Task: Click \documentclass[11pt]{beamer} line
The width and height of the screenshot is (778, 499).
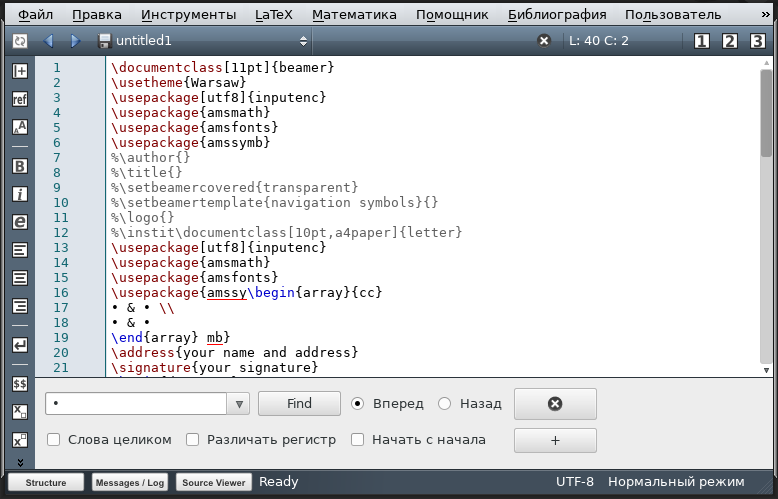Action: coord(223,67)
